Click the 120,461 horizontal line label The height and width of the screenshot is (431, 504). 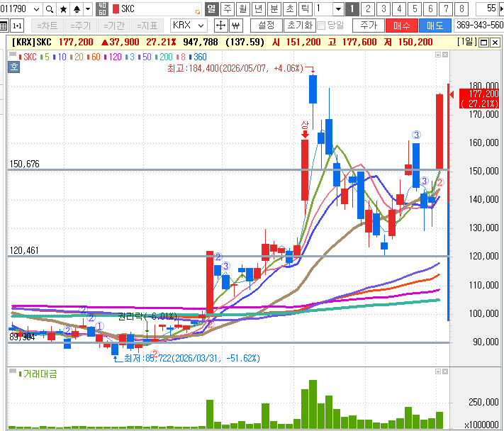pyautogui.click(x=24, y=250)
